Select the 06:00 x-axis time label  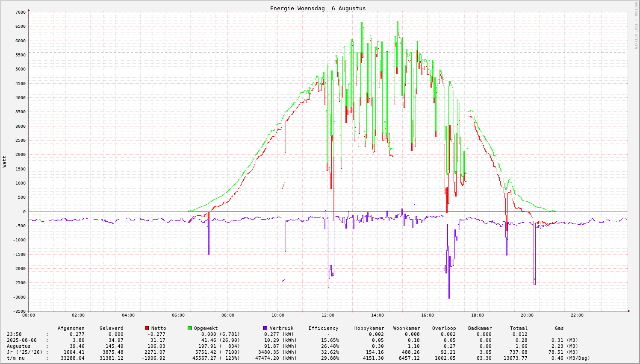pyautogui.click(x=178, y=315)
